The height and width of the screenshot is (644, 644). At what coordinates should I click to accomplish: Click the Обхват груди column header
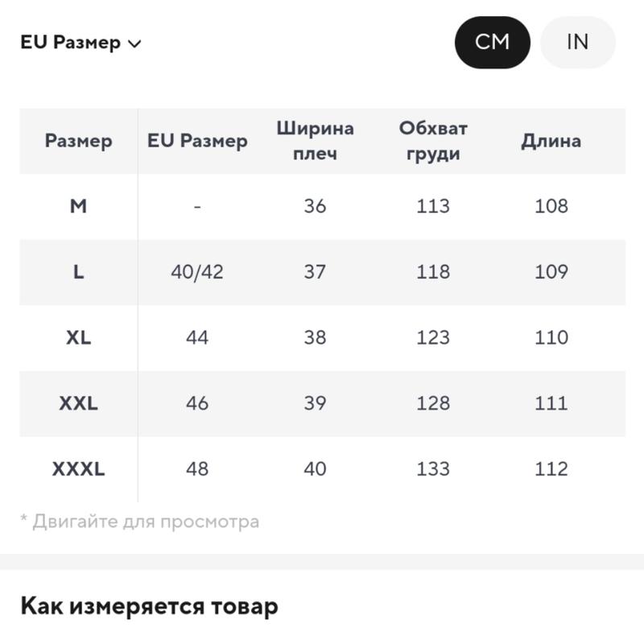433,141
